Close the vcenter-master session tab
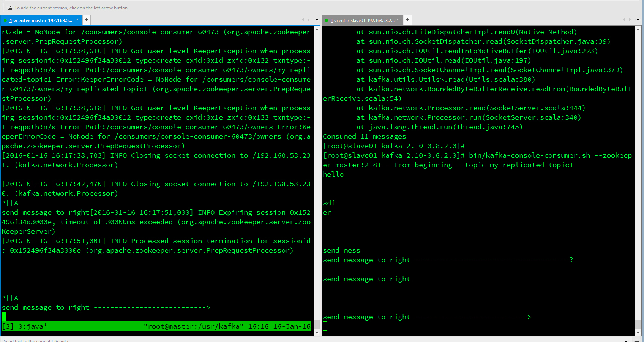Image resolution: width=644 pixels, height=342 pixels. [x=77, y=21]
